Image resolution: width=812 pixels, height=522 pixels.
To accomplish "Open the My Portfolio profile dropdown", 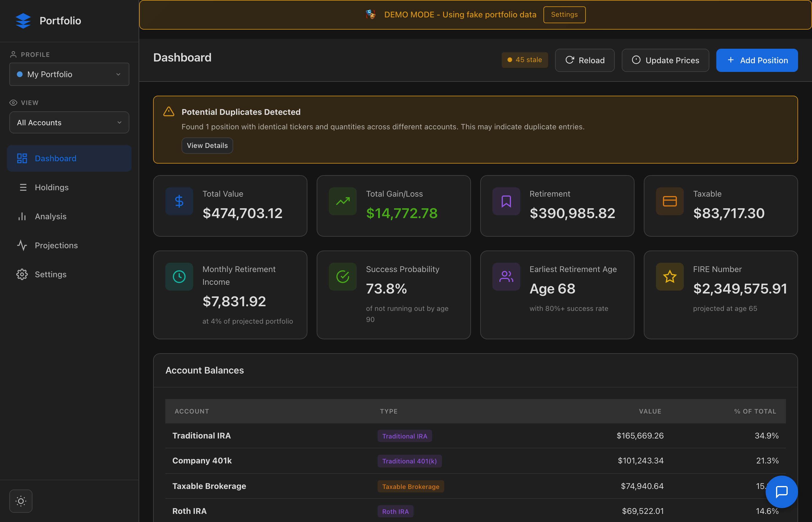I will [69, 74].
